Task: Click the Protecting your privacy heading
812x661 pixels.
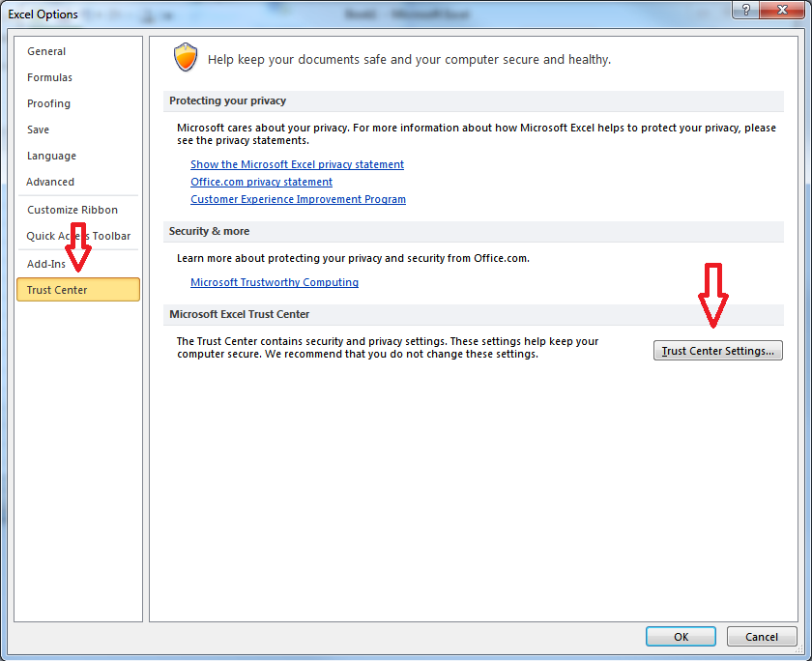Action: (x=228, y=101)
